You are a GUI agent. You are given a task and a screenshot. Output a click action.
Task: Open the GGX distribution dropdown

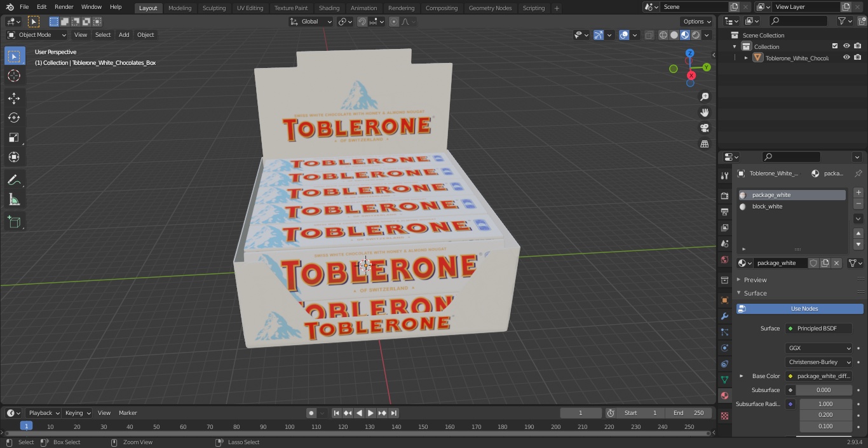(819, 348)
